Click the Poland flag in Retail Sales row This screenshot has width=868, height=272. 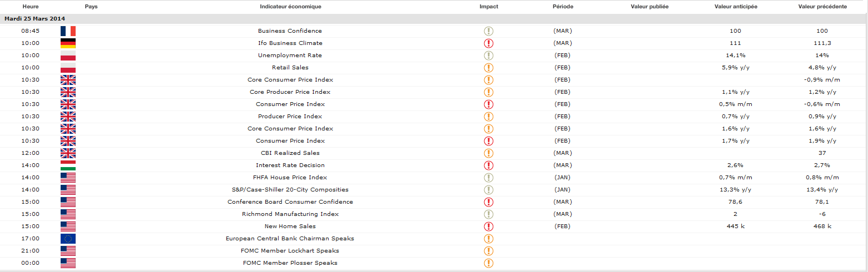pos(68,68)
